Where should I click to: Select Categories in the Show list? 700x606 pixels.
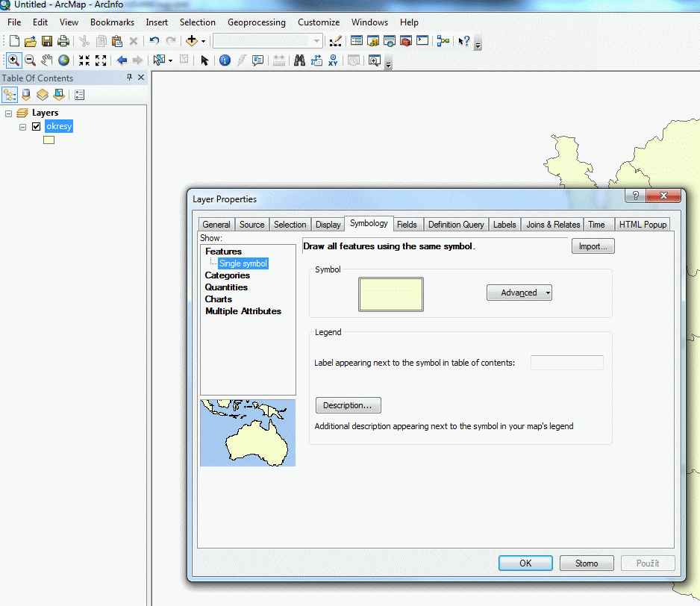tap(227, 275)
